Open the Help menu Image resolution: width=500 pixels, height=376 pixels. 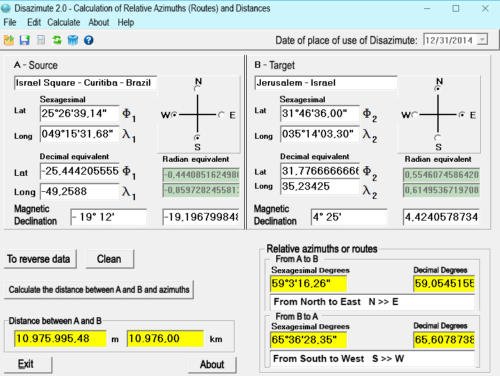(x=126, y=22)
